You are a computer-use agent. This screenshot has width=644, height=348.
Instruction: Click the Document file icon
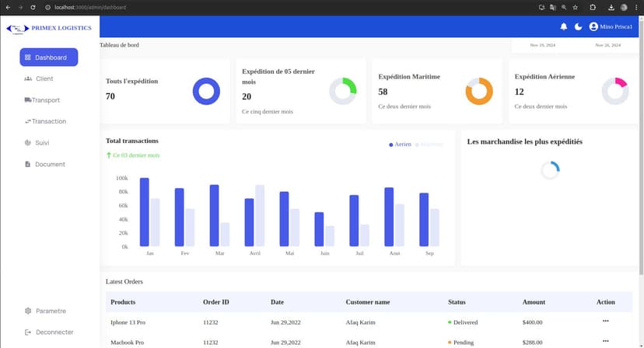[x=28, y=165]
